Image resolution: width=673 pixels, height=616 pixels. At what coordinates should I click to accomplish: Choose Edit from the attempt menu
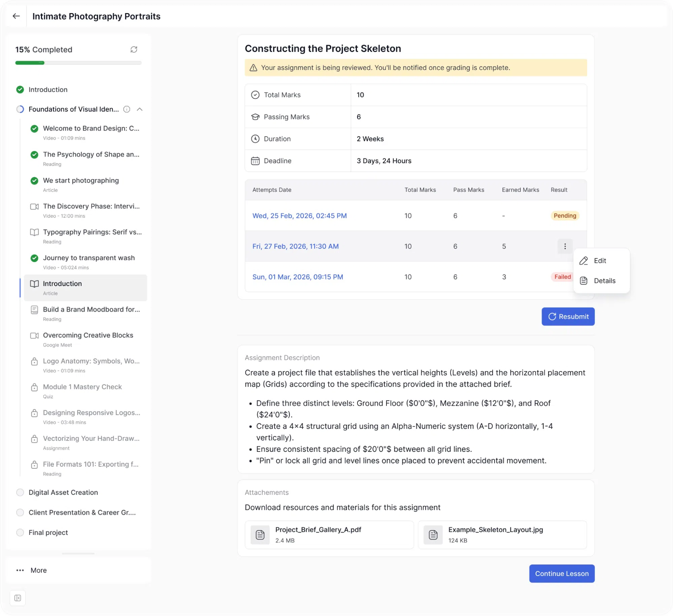click(601, 261)
